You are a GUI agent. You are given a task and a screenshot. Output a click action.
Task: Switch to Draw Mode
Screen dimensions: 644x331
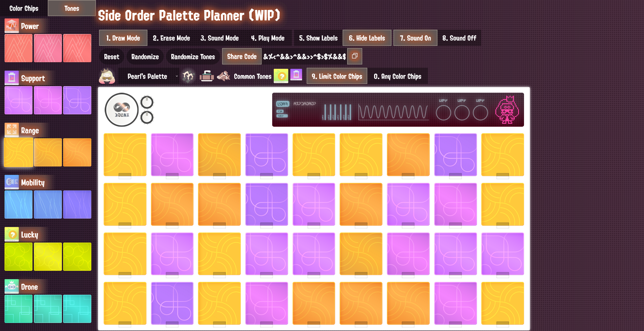pos(122,38)
